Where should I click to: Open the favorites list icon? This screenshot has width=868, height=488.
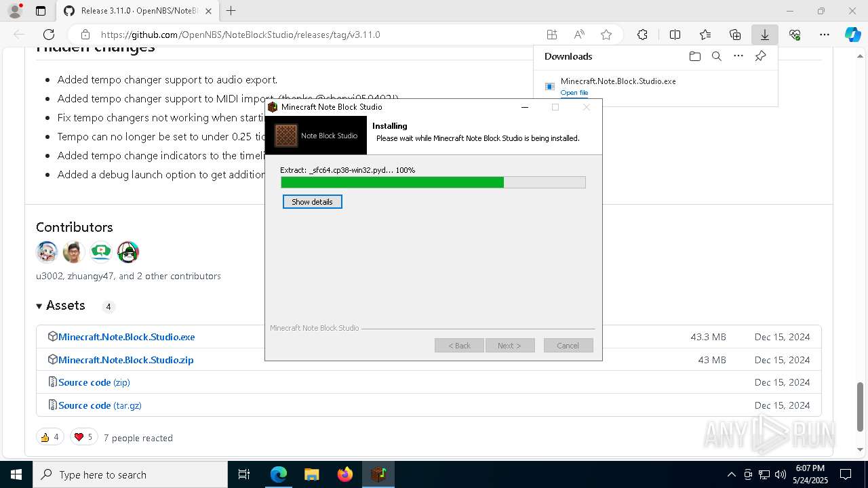705,35
